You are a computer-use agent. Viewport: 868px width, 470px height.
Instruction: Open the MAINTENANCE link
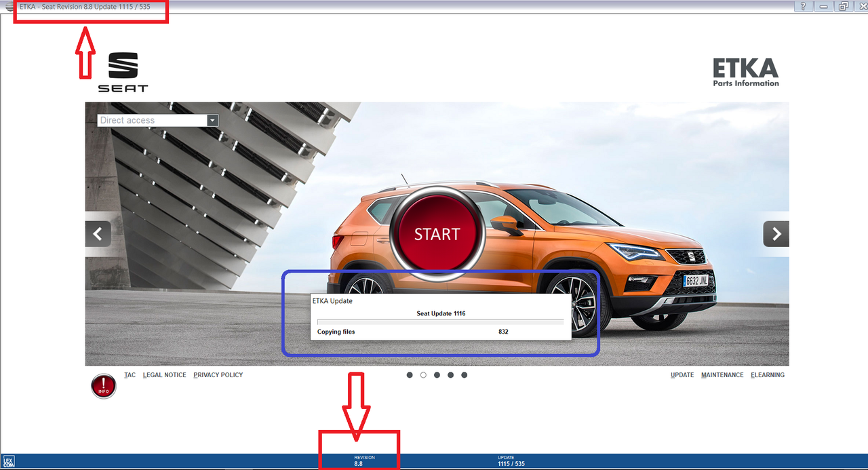[x=722, y=375]
